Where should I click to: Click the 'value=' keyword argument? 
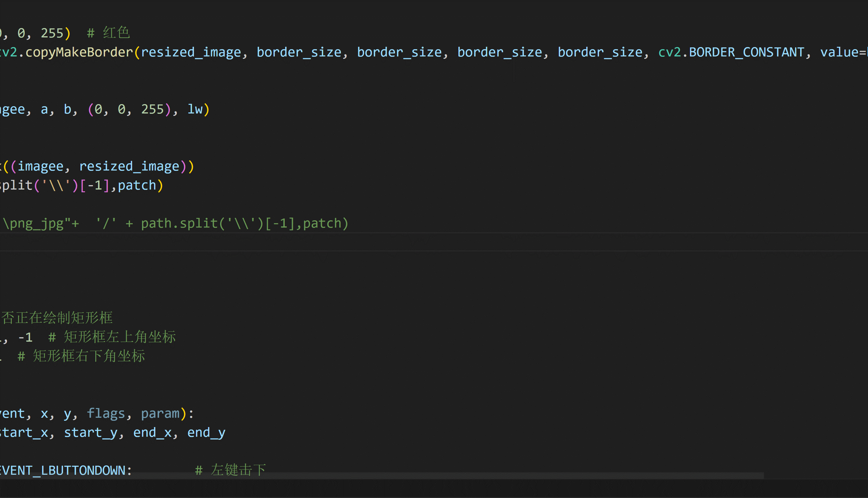(x=843, y=52)
